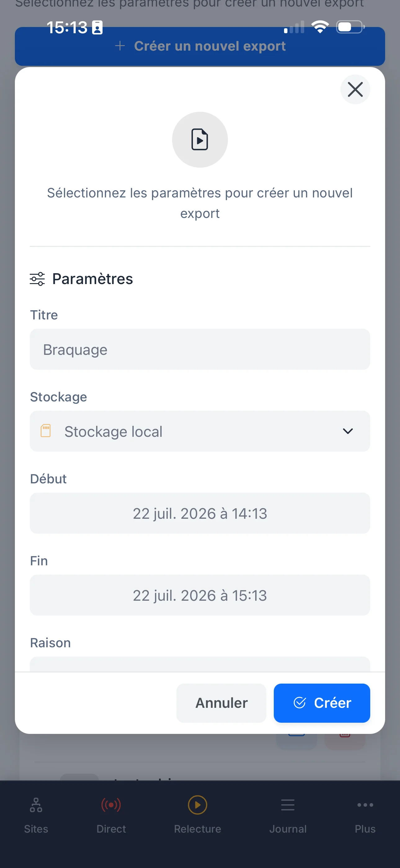Click the video file export icon
The height and width of the screenshot is (868, 400).
point(200,139)
